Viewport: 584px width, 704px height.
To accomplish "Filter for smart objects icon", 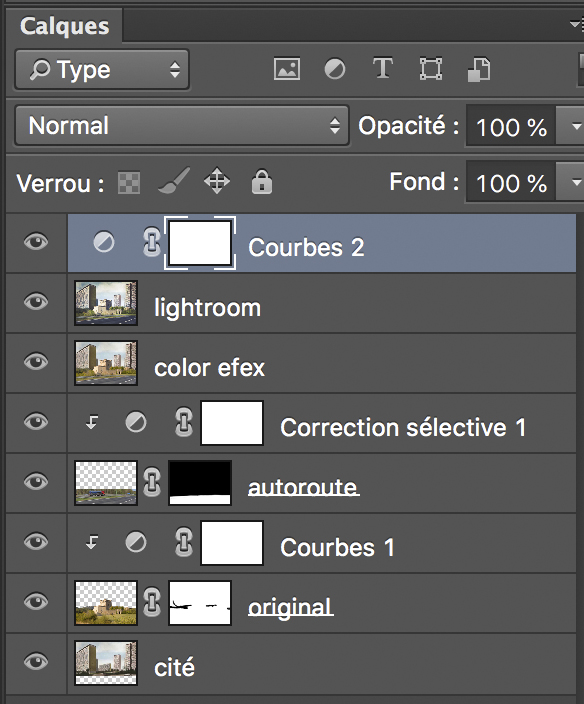I will (x=479, y=69).
